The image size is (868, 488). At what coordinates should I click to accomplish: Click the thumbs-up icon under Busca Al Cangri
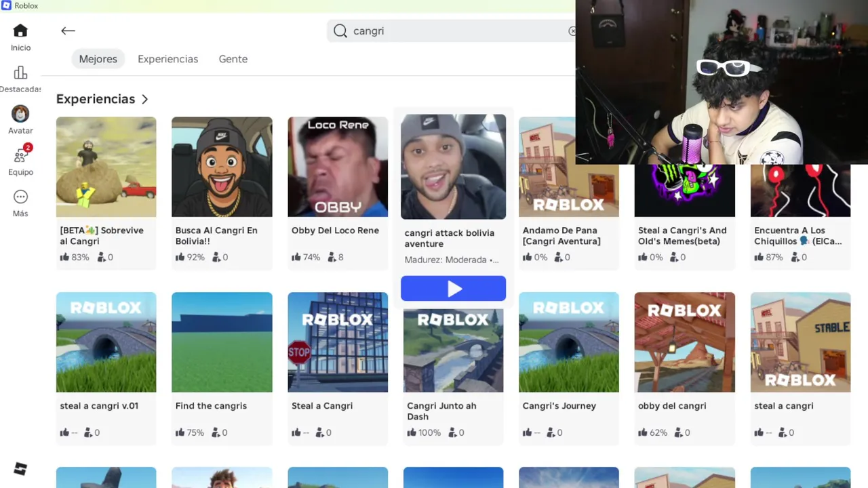pyautogui.click(x=180, y=257)
